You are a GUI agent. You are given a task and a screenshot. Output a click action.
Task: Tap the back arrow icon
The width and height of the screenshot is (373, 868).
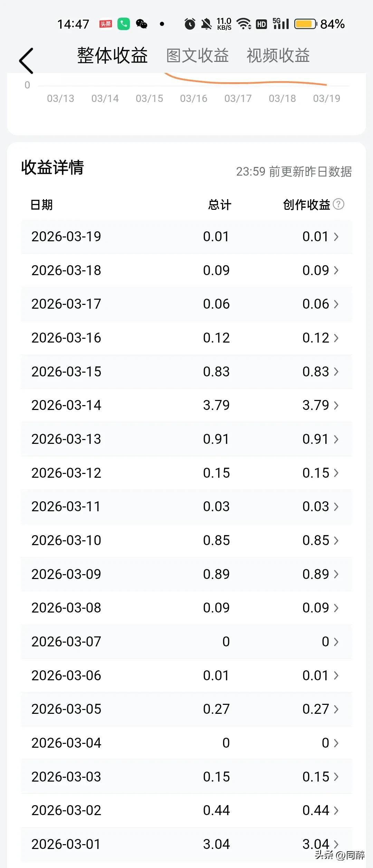[26, 61]
